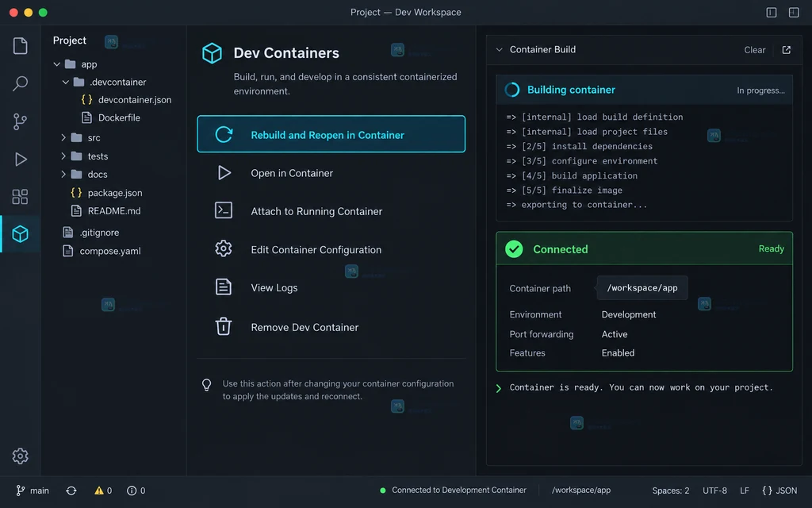Open the Extensions blocks icon
The width and height of the screenshot is (812, 508).
tap(20, 197)
